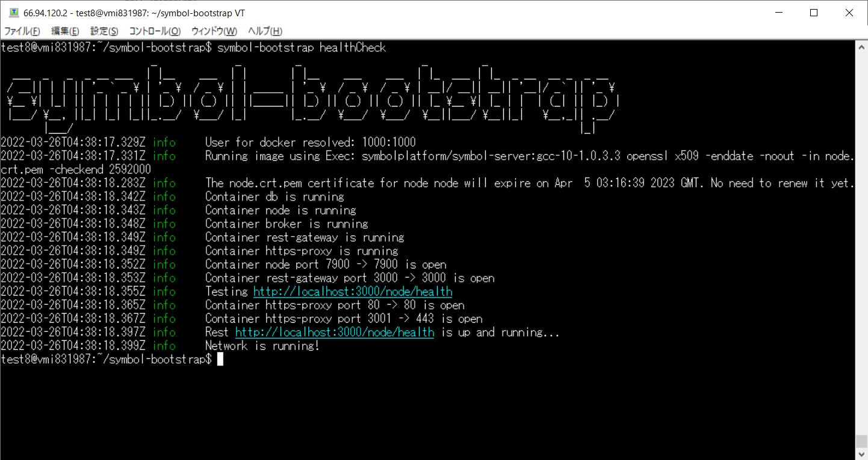Click the text 'Network is running!'
Viewport: 868px width, 460px height.
click(x=262, y=346)
